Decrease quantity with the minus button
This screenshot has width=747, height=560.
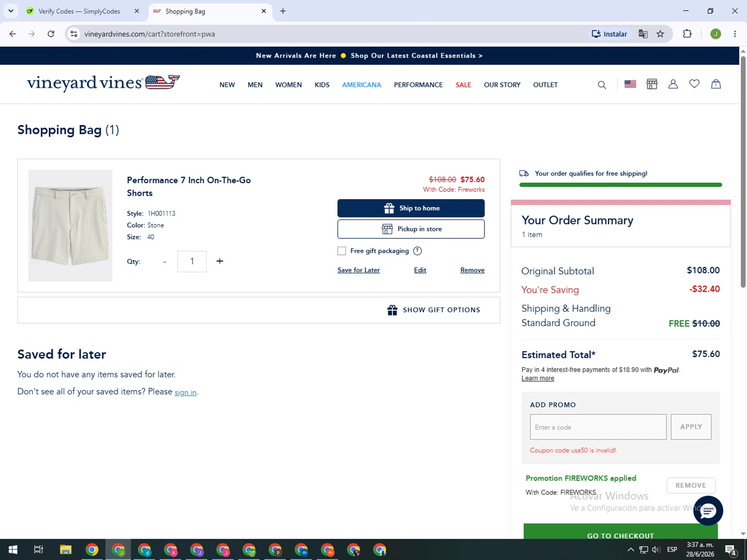click(x=165, y=261)
